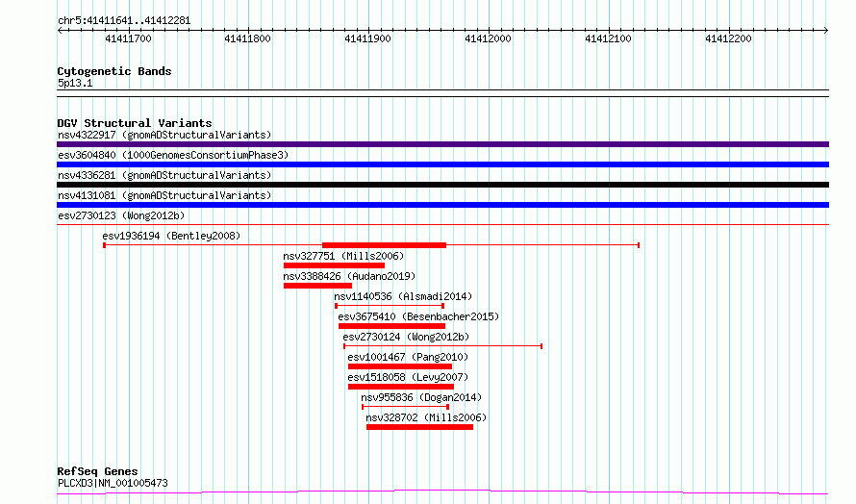Select the 5p13.1 band label
The height and width of the screenshot is (504, 856).
[75, 83]
